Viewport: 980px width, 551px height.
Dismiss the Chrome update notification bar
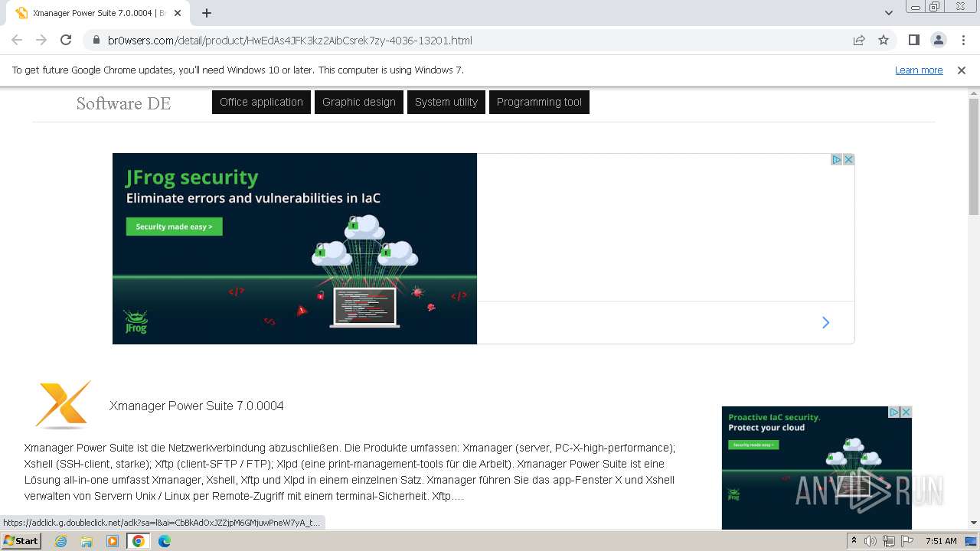962,70
